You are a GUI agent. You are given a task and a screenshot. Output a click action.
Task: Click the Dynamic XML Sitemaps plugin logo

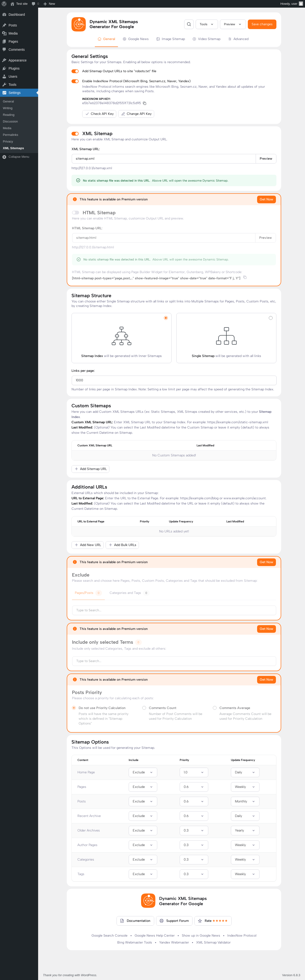point(79,24)
